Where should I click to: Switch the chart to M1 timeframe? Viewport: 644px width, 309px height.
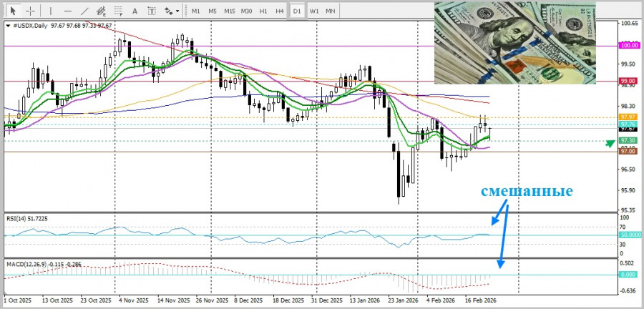195,11
